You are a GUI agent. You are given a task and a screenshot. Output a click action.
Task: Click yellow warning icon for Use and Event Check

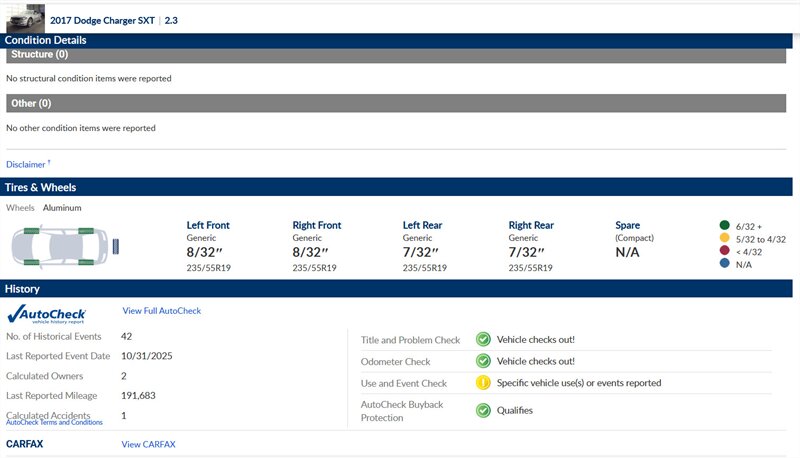(483, 383)
